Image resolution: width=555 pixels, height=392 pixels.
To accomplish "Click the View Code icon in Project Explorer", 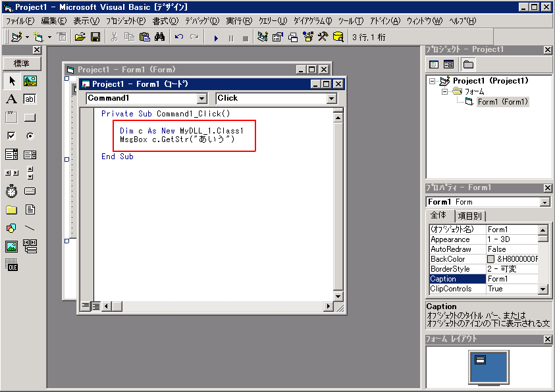I will click(x=433, y=63).
